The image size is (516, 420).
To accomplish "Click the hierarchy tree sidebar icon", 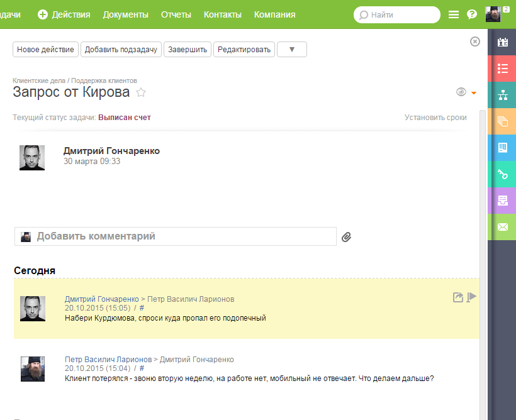I will click(502, 95).
